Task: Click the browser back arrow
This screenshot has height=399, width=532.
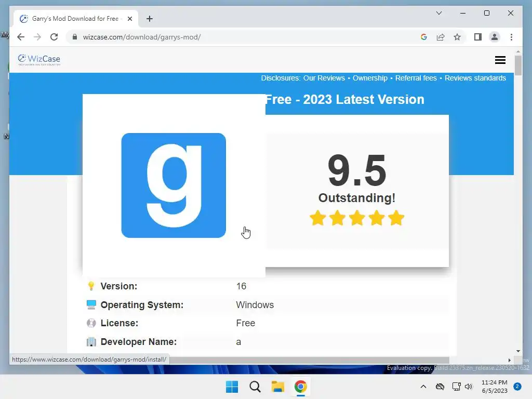Action: [x=21, y=37]
